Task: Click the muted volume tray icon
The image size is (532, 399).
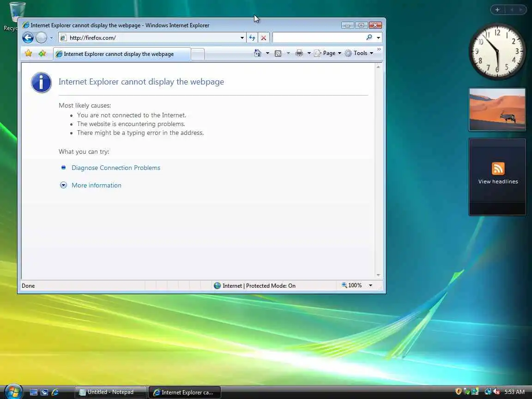Action: 497,392
